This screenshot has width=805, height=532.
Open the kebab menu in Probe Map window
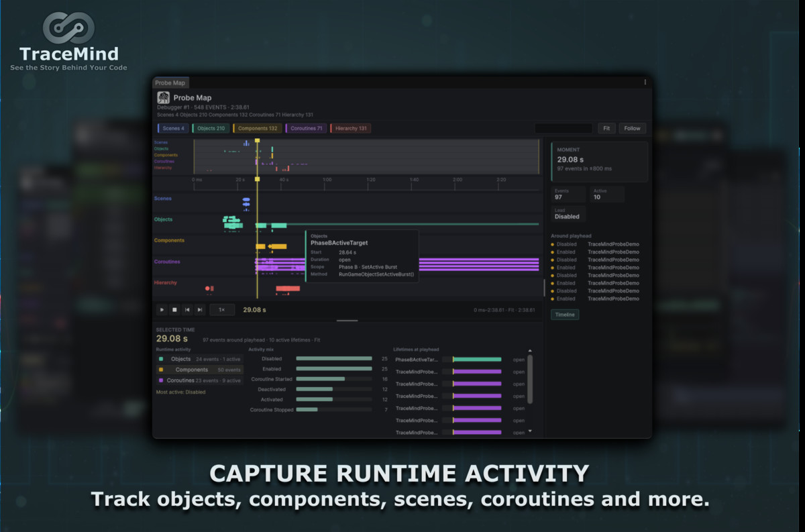coord(645,83)
